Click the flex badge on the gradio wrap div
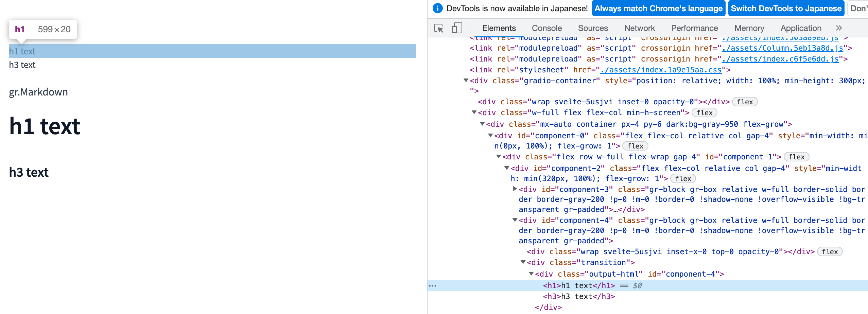The image size is (868, 314). pos(745,102)
